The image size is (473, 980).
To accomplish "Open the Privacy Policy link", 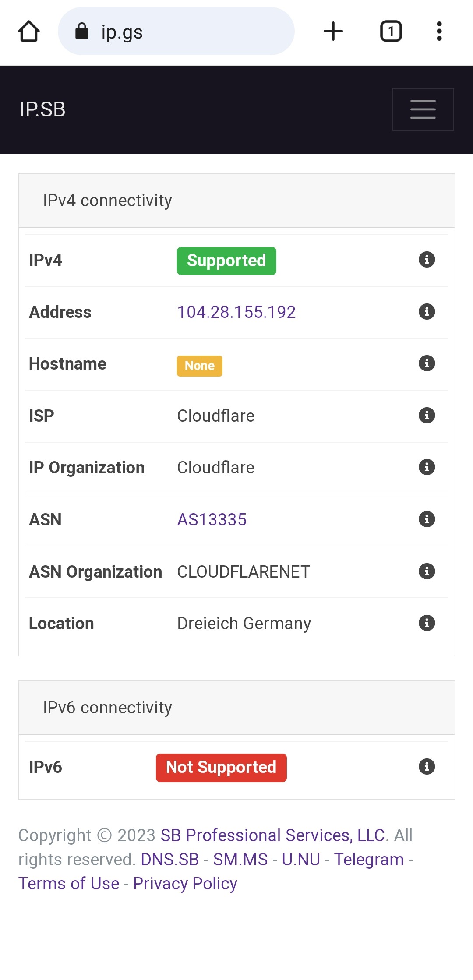I will [x=184, y=884].
